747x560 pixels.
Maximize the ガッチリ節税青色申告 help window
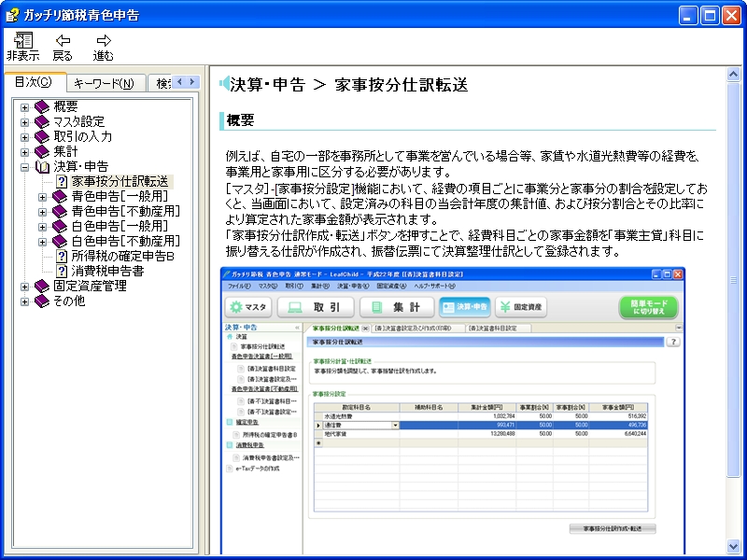[x=710, y=16]
